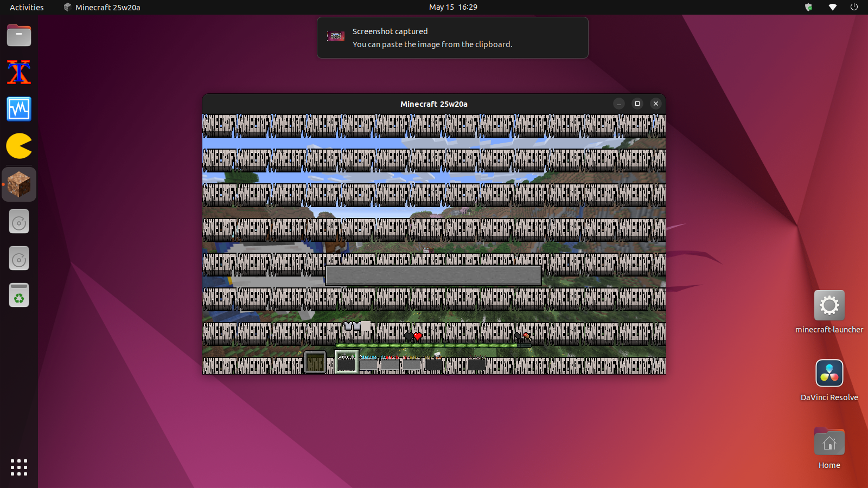This screenshot has height=488, width=868.
Task: Click the screenshot notification thumbnail icon
Action: click(336, 36)
